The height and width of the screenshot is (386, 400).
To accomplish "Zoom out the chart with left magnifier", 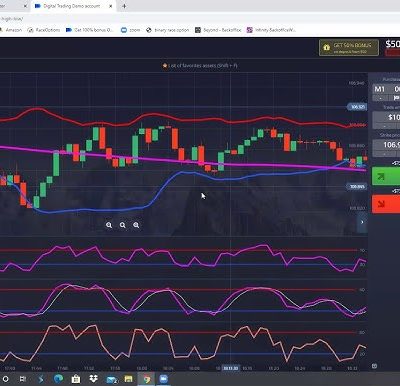I will coord(109,225).
